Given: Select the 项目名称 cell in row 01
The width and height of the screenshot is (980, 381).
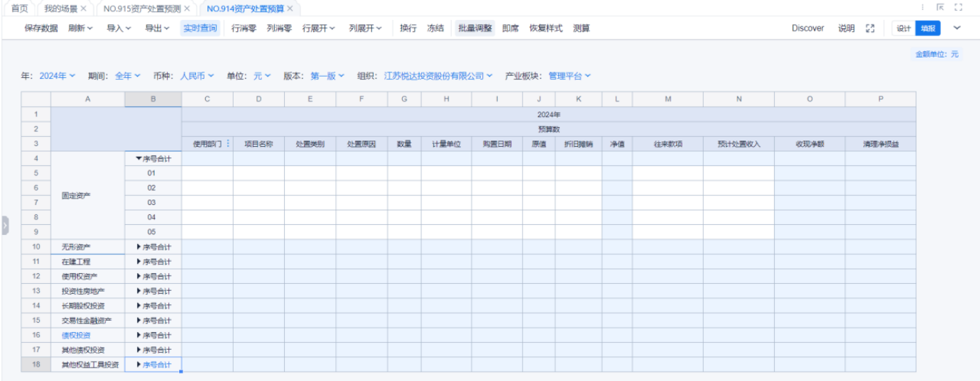Looking at the screenshot, I should (x=258, y=173).
